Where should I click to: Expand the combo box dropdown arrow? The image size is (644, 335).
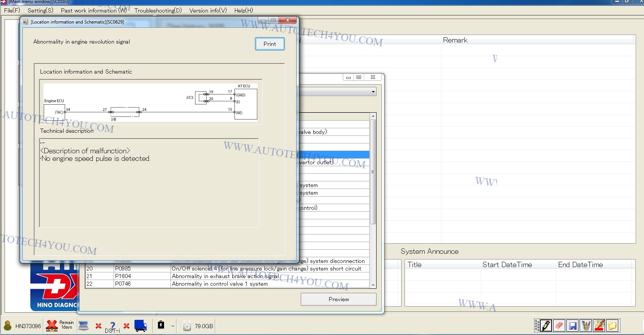point(373,92)
